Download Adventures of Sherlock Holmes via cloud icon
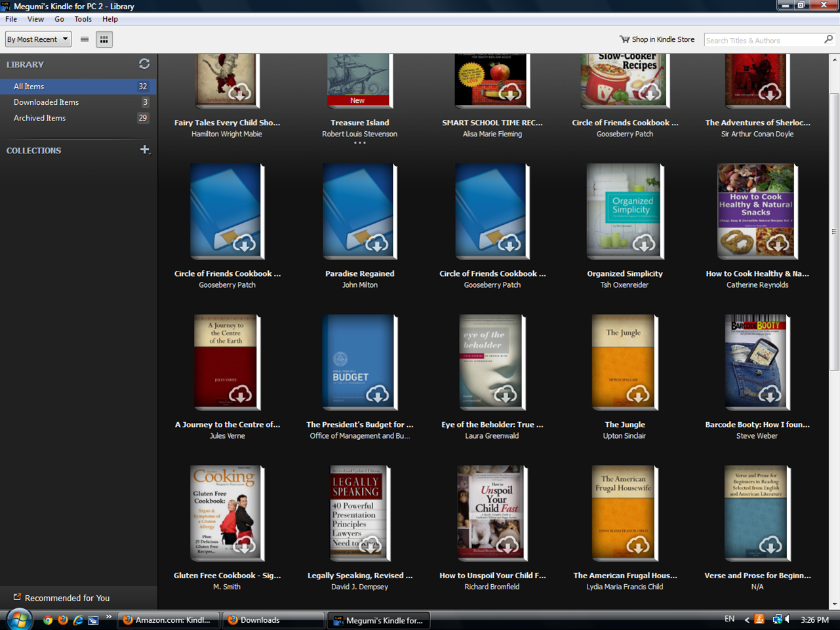Screen dimensions: 840x630 tap(770, 92)
